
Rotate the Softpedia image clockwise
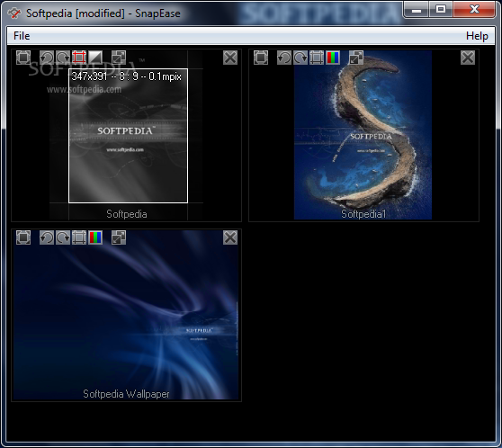[x=63, y=58]
